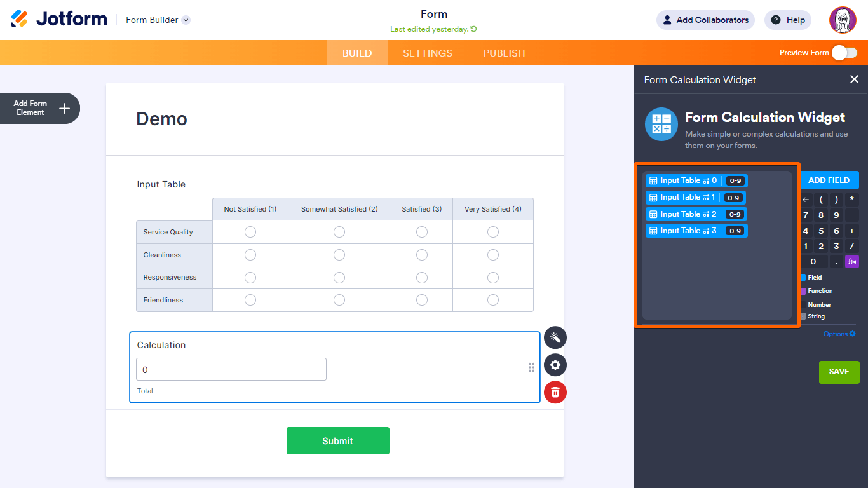Click the backspace arrow key on the calculator
This screenshot has height=488, width=868.
pos(806,200)
